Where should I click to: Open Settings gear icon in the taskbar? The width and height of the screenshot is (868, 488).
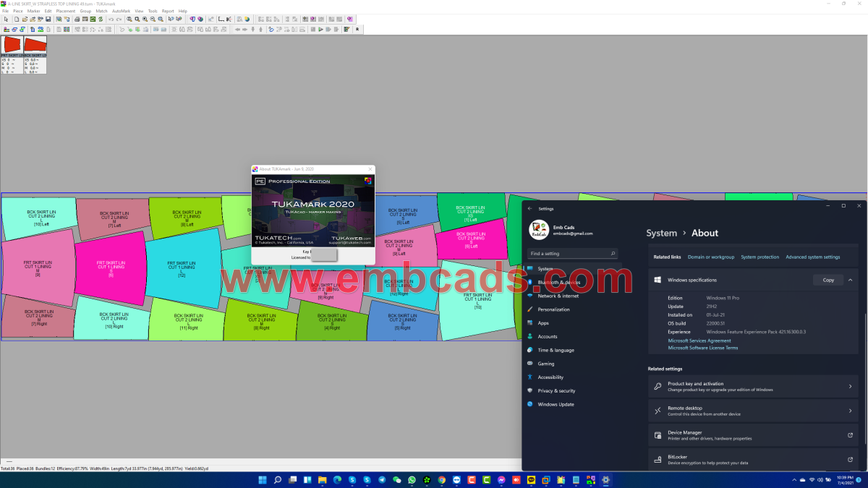(x=605, y=479)
